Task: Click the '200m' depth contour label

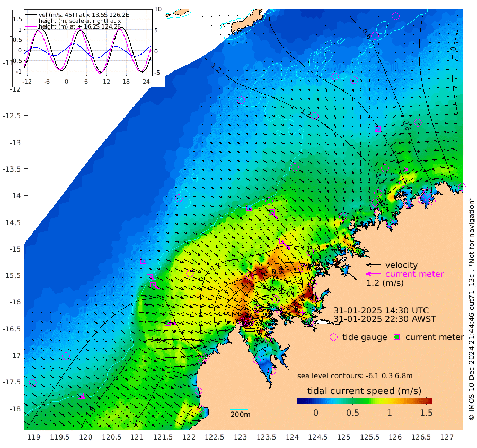Action: coord(240,414)
